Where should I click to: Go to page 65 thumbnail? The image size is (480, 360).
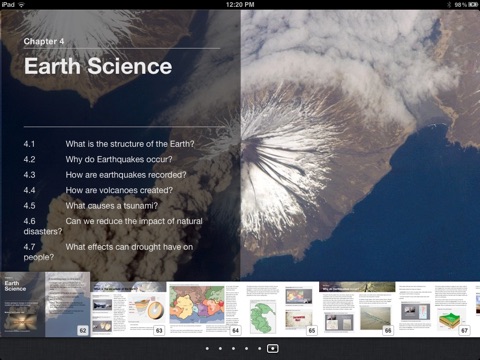click(x=281, y=309)
